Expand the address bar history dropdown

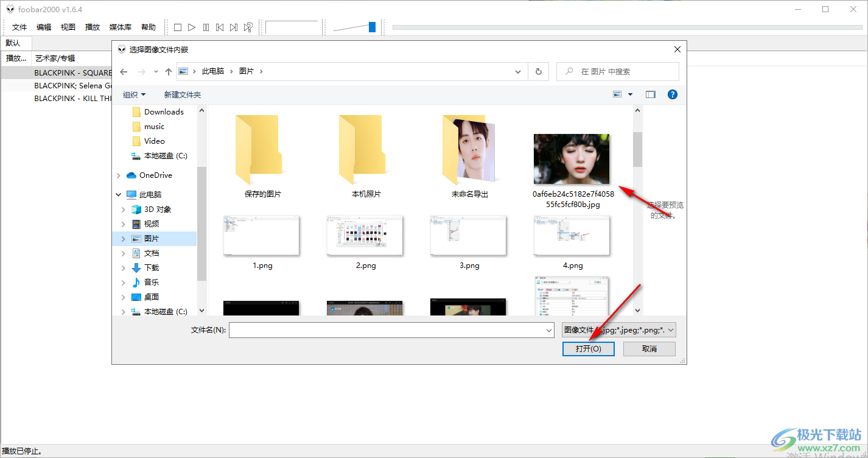[x=518, y=71]
